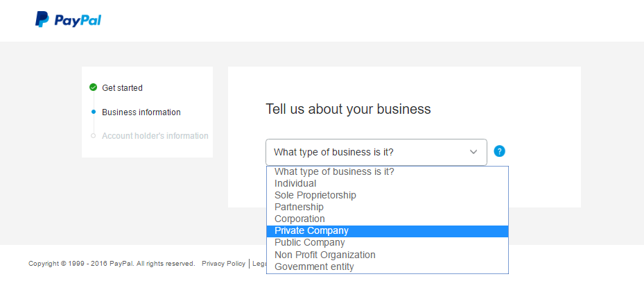The width and height of the screenshot is (644, 297).
Task: Choose Non Profit Organization
Action: point(388,255)
